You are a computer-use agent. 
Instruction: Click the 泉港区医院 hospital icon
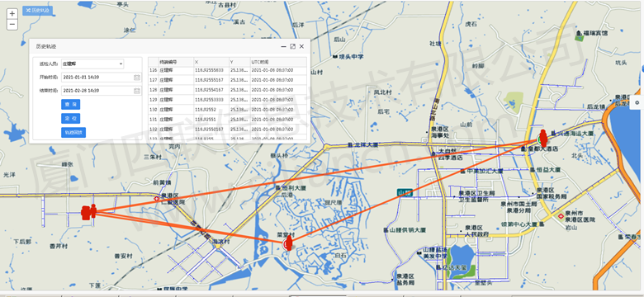[x=561, y=216]
